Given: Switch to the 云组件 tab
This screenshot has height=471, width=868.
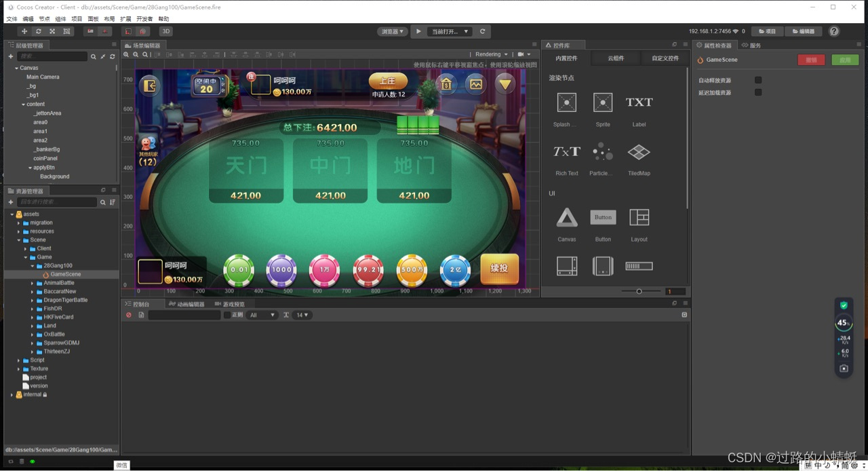Looking at the screenshot, I should pyautogui.click(x=616, y=58).
